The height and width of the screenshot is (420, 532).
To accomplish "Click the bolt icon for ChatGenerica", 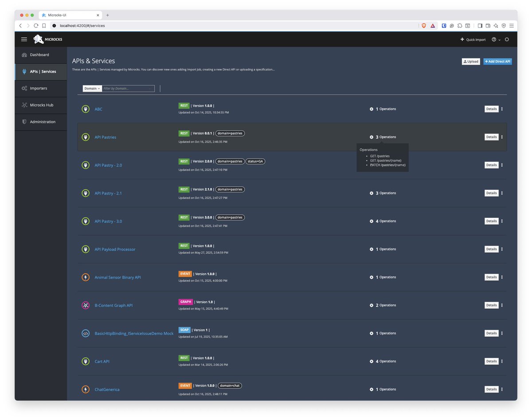I will tap(86, 389).
